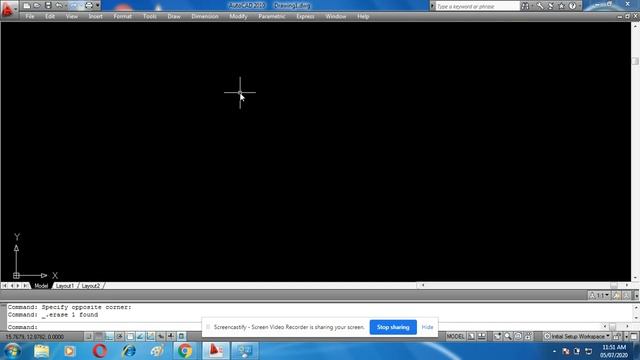This screenshot has width=640, height=360.
Task: Click the Undo arrow icon
Action: coord(59,6)
